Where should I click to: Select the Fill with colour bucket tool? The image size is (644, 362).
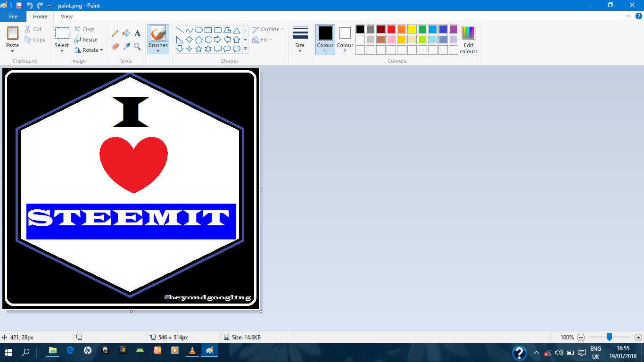(x=126, y=33)
